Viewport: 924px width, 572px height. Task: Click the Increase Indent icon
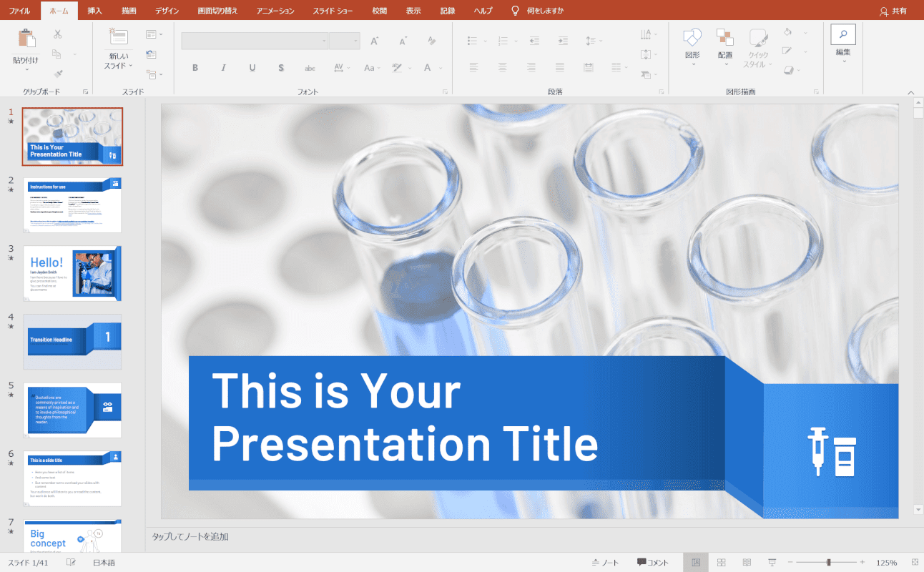click(563, 41)
